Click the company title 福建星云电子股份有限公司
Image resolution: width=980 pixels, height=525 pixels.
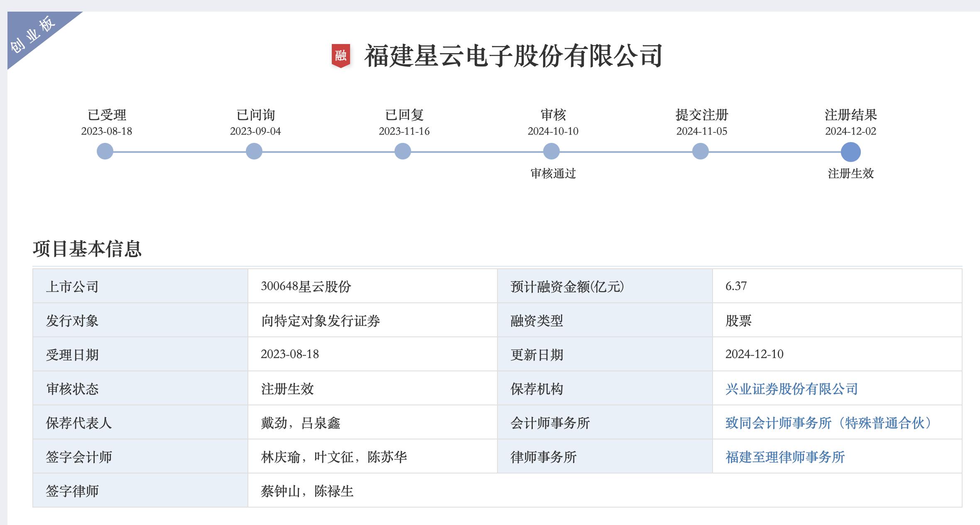coord(513,56)
